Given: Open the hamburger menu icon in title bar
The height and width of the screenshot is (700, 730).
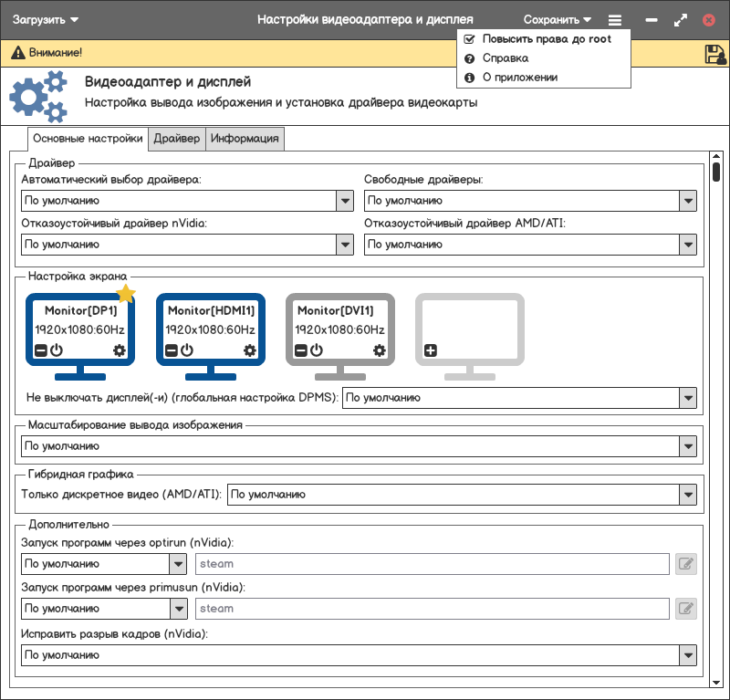Looking at the screenshot, I should click(x=615, y=20).
